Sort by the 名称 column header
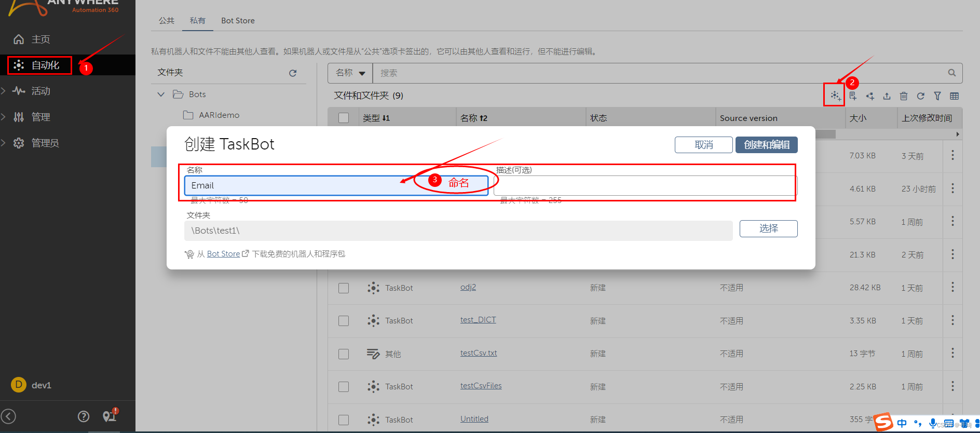This screenshot has width=980, height=433. tap(474, 118)
